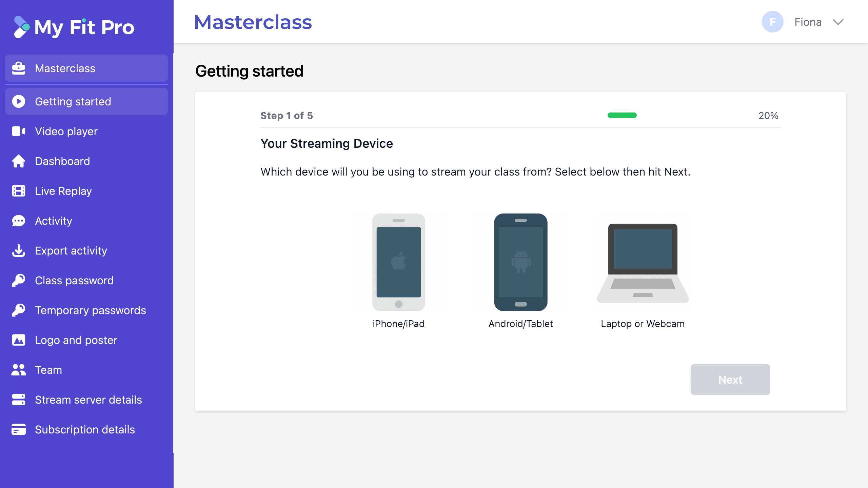Click the Live Replay sidebar icon

pyautogui.click(x=18, y=191)
